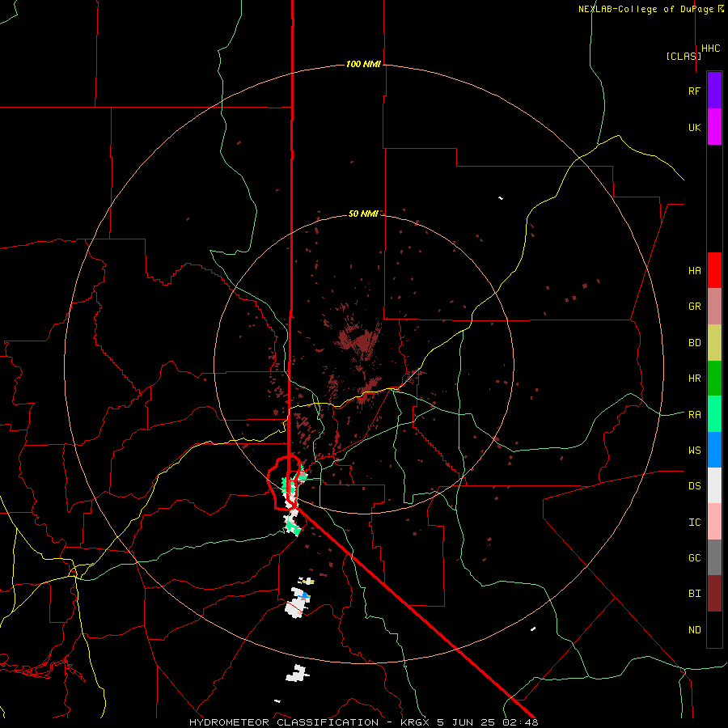Click the HR dark green legend swatch
This screenshot has width=728, height=728.
[x=714, y=378]
